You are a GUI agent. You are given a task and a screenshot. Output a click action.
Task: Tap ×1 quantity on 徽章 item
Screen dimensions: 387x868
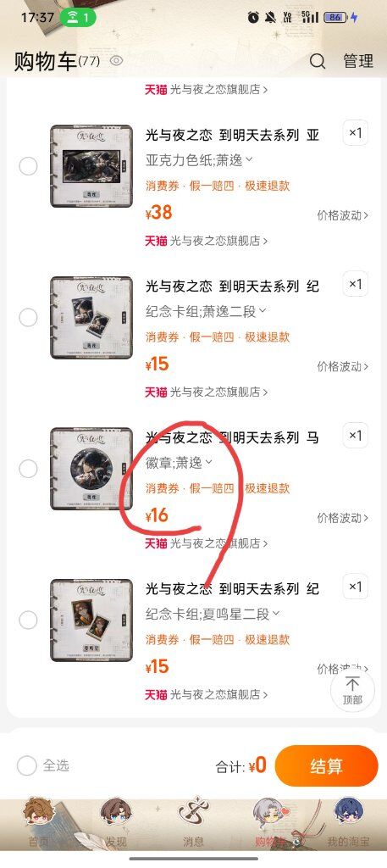pyautogui.click(x=355, y=436)
